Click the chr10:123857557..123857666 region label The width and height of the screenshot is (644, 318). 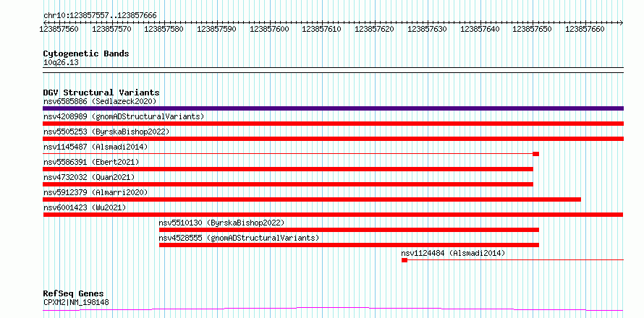click(100, 16)
